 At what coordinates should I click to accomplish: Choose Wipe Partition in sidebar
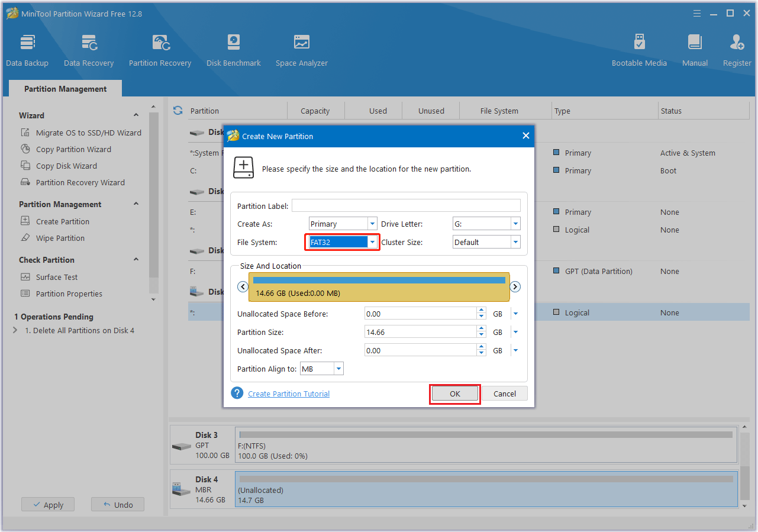click(60, 238)
